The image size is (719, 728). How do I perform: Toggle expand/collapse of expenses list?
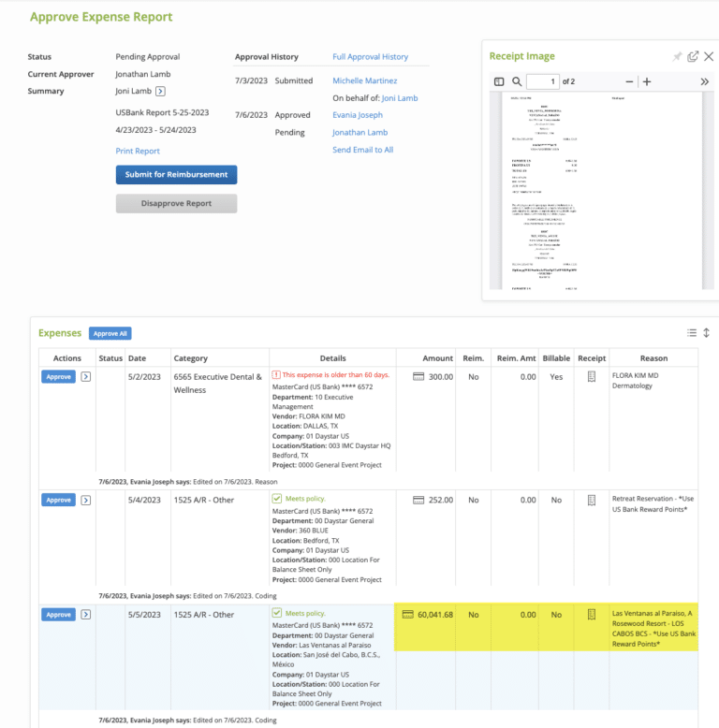coord(707,333)
